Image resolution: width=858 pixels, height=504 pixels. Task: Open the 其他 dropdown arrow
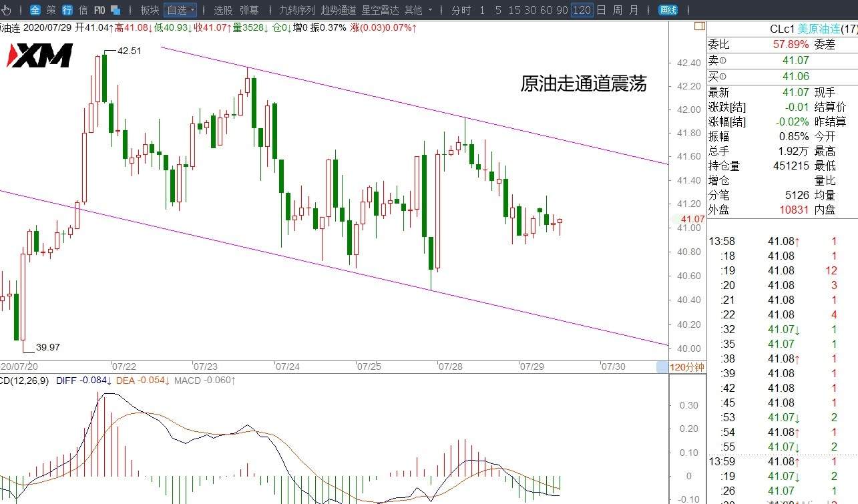pos(430,10)
